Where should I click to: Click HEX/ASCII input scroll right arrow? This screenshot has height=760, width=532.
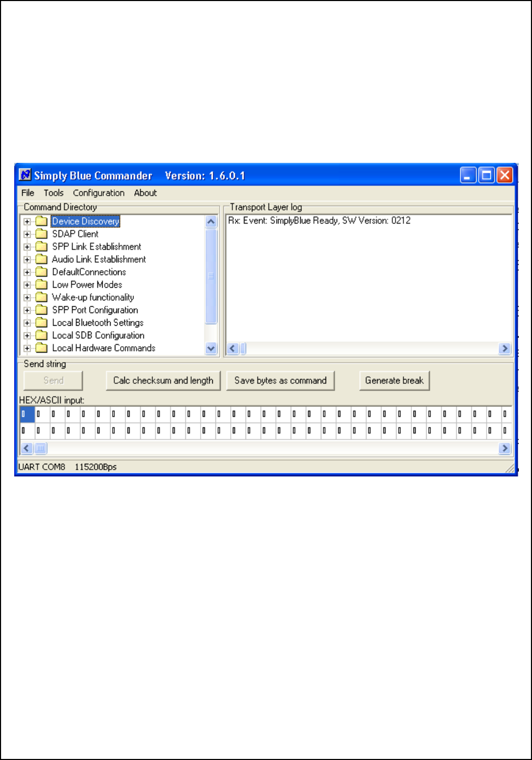tap(505, 449)
